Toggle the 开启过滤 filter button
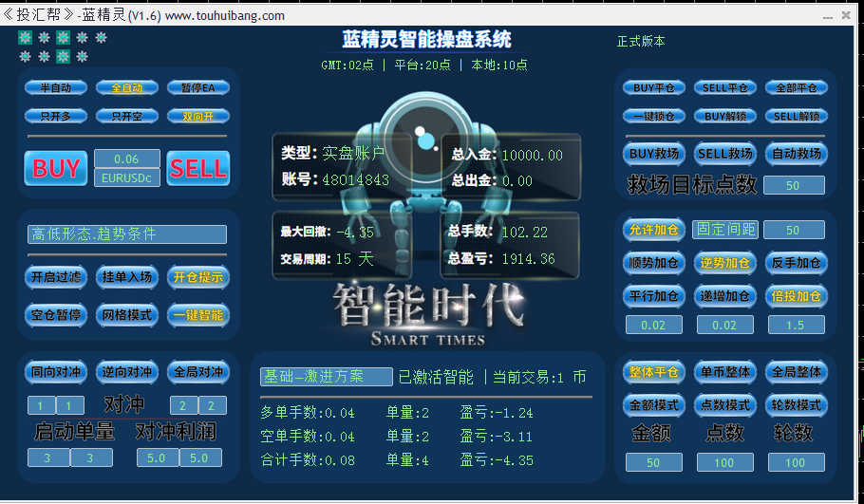 coord(56,276)
